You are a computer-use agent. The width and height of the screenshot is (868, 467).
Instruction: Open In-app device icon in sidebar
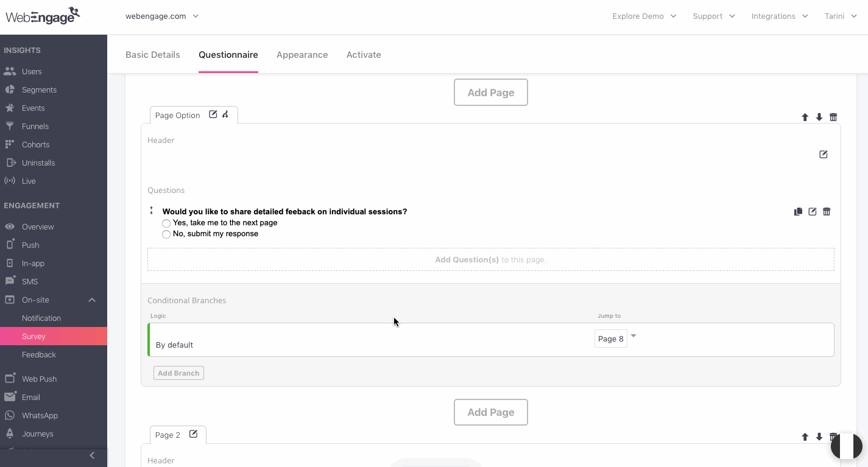click(x=9, y=263)
